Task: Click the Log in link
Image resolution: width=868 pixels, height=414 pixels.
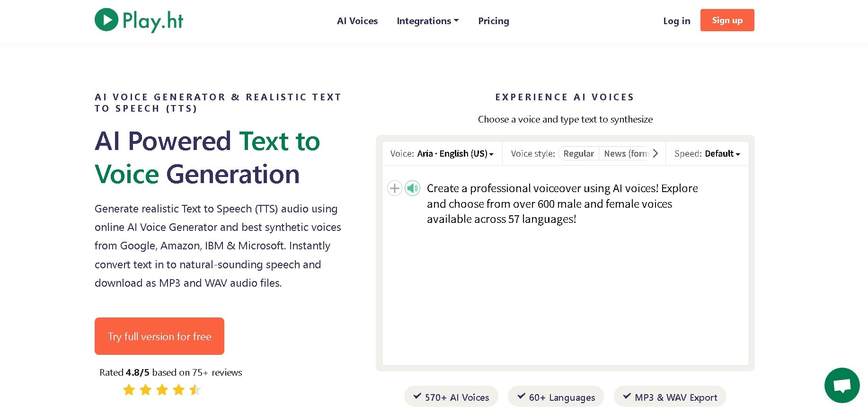Action: click(x=677, y=21)
